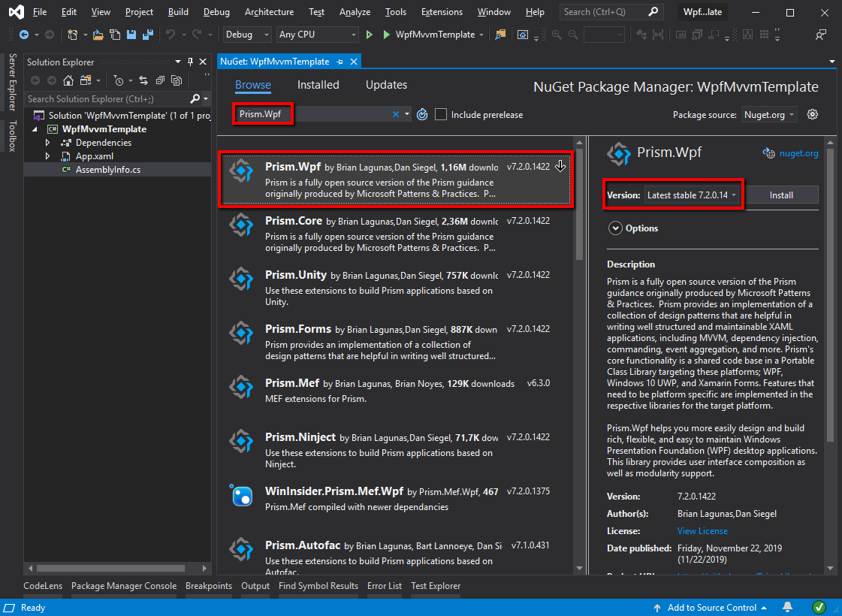Click the Solution Explorer search magnifier icon
This screenshot has width=842, height=616.
point(195,99)
